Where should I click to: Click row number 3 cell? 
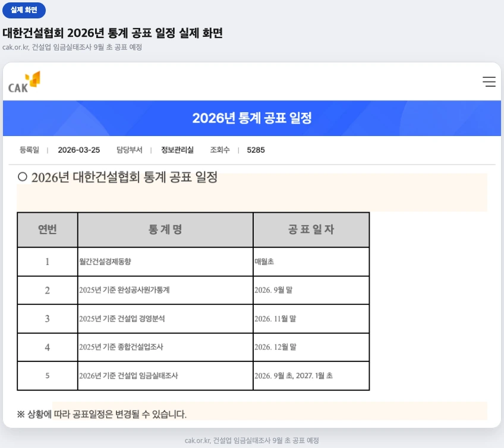[48, 319]
